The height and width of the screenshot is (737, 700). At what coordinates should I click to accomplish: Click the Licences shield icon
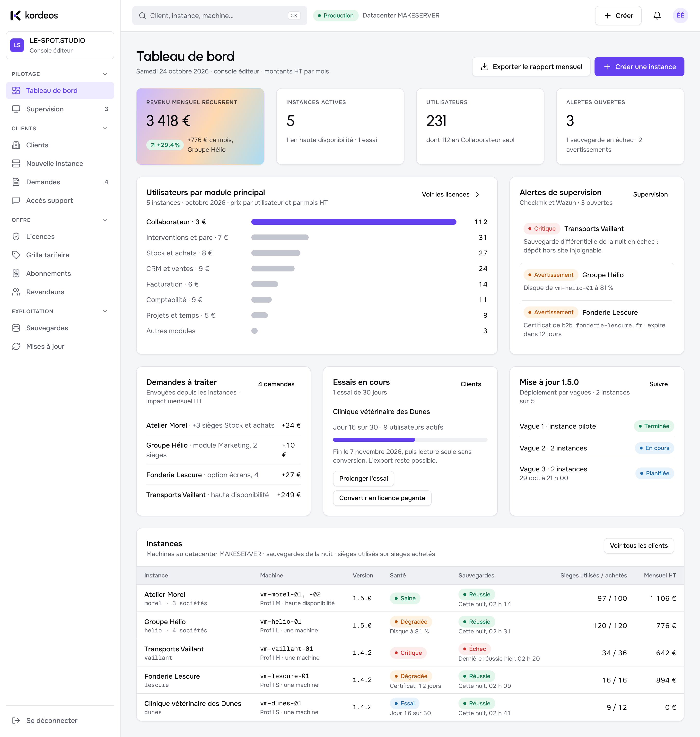(x=16, y=236)
